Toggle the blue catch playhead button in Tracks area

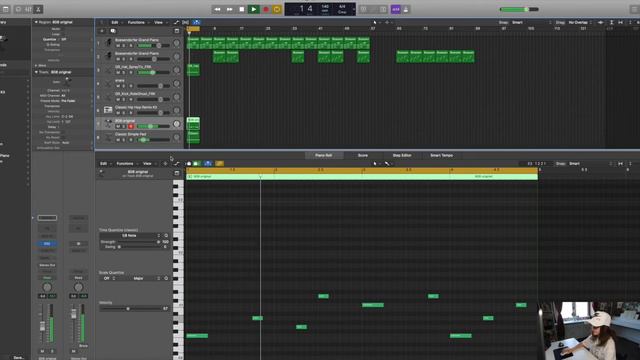click(x=196, y=22)
